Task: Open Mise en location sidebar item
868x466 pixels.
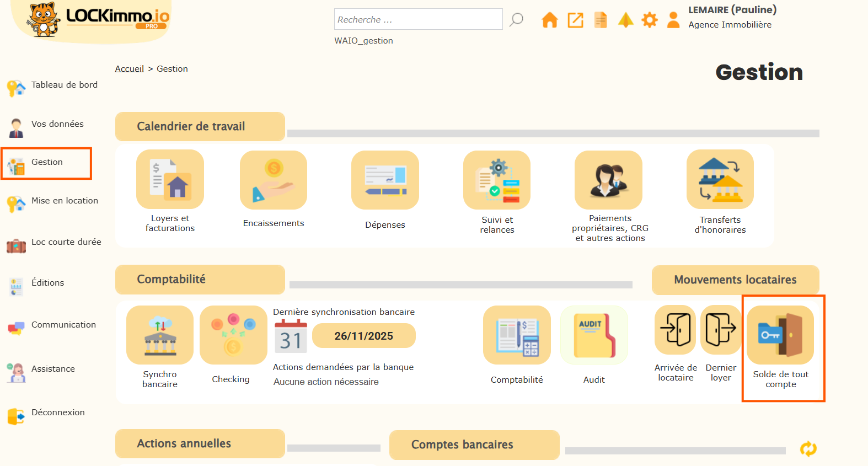Action: (x=65, y=201)
